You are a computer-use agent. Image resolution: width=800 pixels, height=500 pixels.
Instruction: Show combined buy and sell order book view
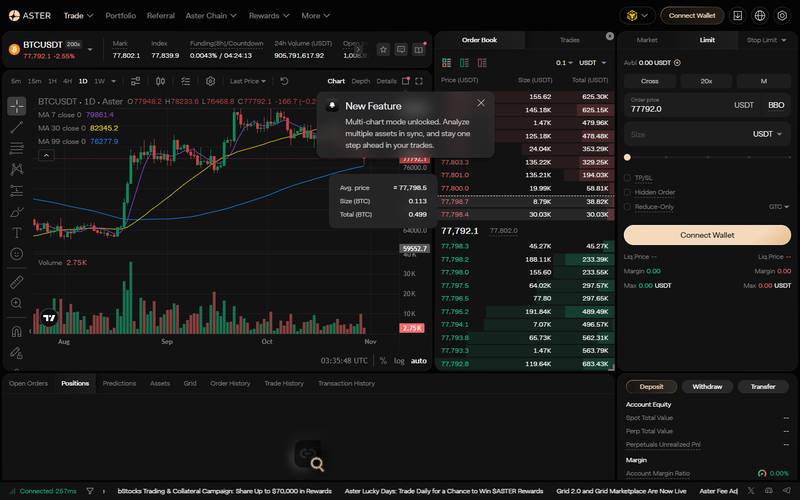(x=446, y=63)
